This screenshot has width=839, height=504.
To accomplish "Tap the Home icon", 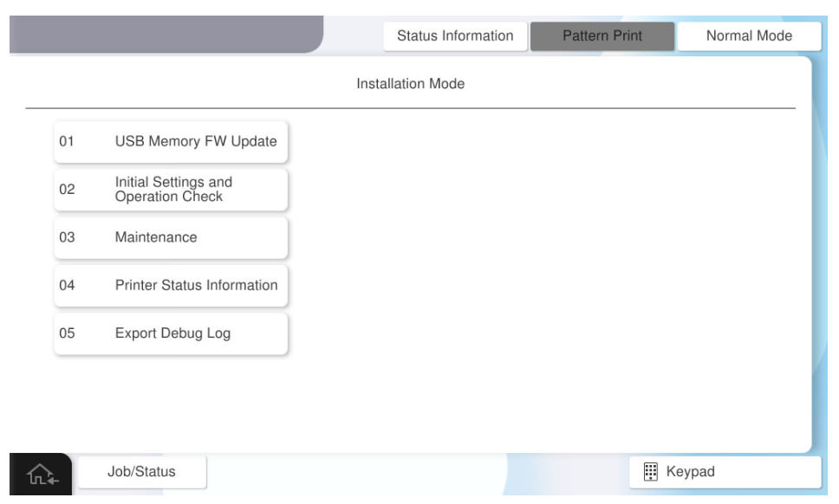I will pyautogui.click(x=38, y=473).
